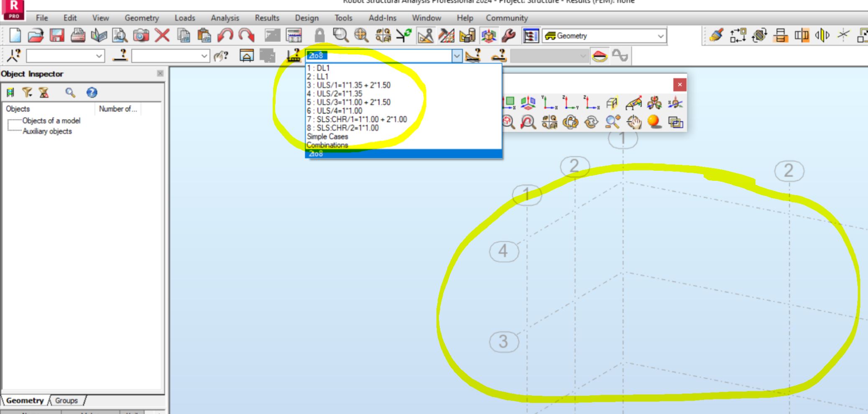Viewport: 868px width, 414px height.
Task: Click the Paste clipboard icon
Action: 204,36
